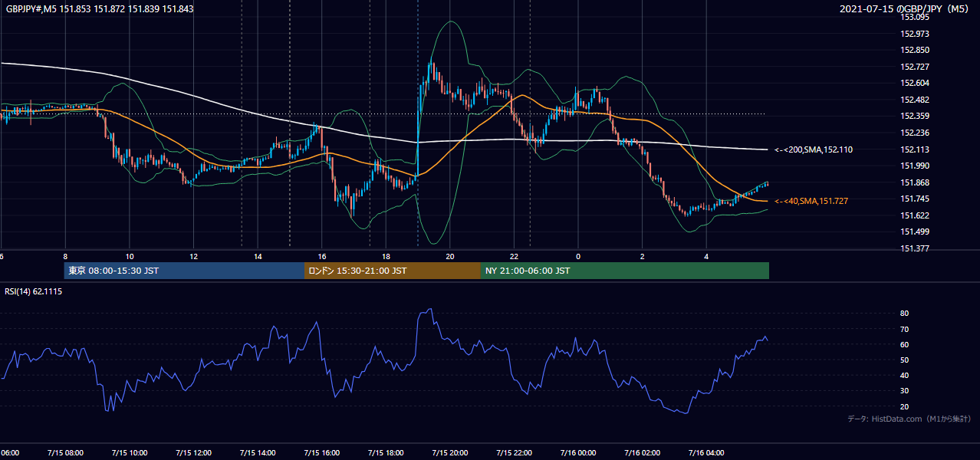Click hour tick 2 under price chart

tap(643, 257)
